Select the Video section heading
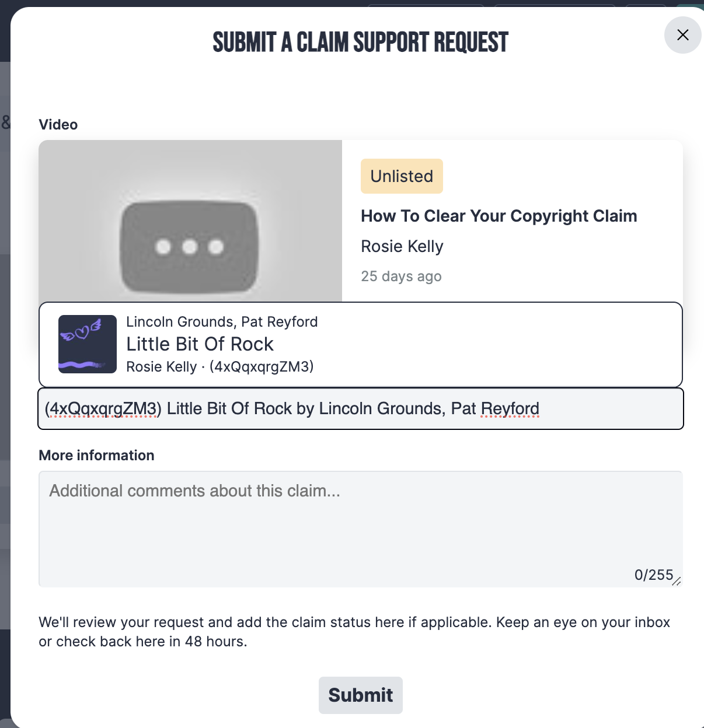This screenshot has height=728, width=704. tap(58, 124)
